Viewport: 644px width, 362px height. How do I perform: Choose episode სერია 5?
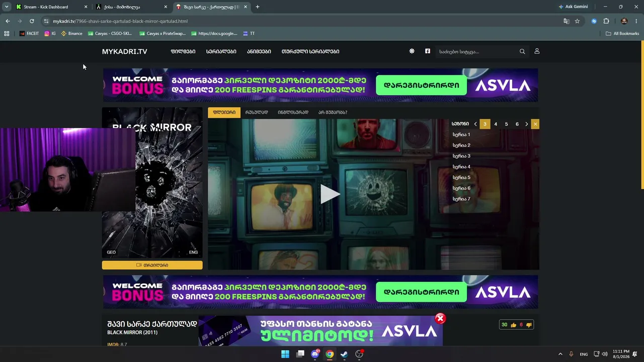pos(461,177)
